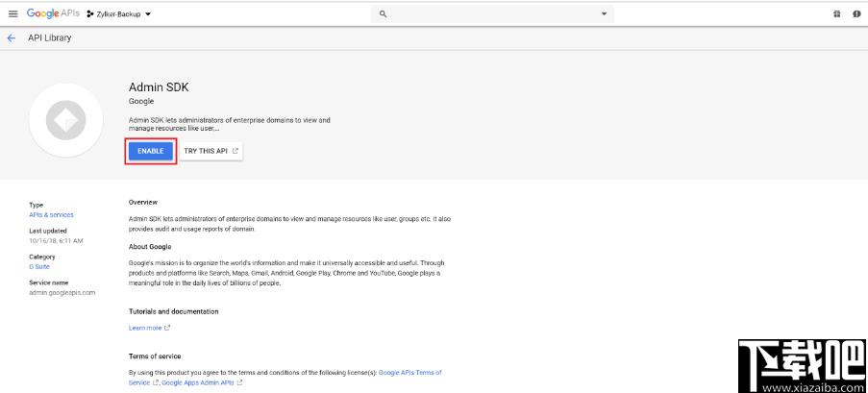The image size is (868, 393).
Task: Click the Overview section heading
Action: pyautogui.click(x=143, y=202)
